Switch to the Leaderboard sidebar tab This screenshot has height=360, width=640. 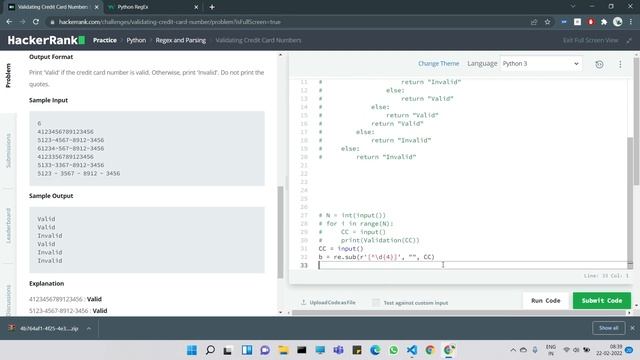[8, 226]
